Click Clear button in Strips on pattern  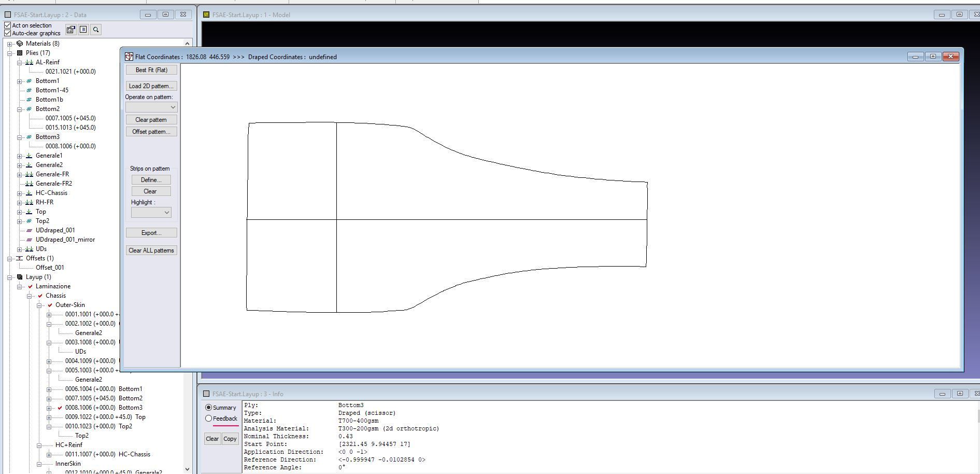151,191
